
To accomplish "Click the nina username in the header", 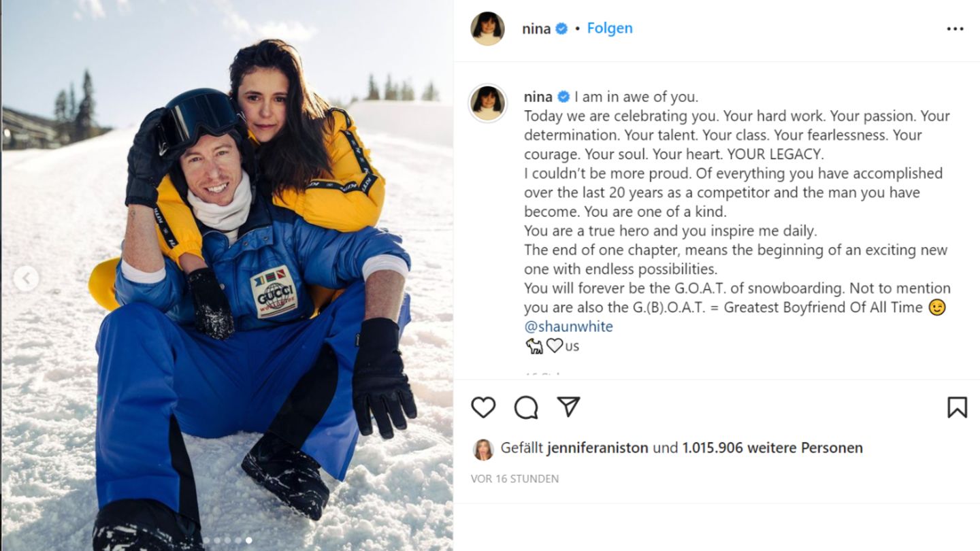I will click(x=536, y=29).
